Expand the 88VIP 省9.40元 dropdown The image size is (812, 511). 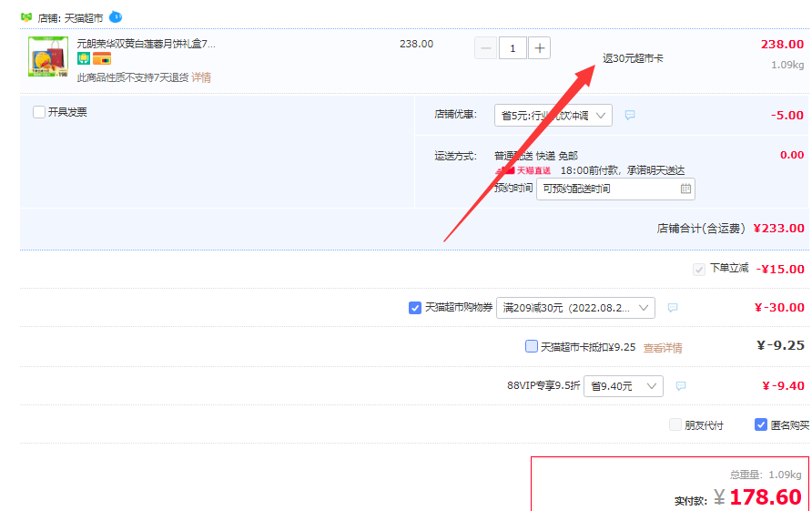click(624, 386)
